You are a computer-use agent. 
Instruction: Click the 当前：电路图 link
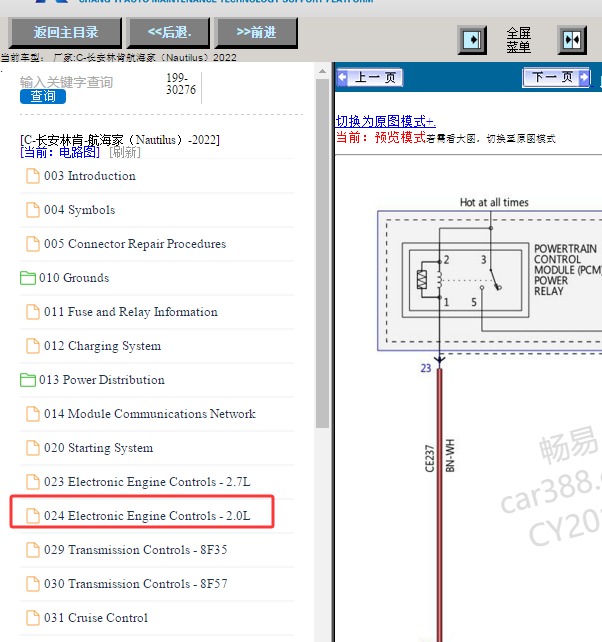tap(60, 152)
